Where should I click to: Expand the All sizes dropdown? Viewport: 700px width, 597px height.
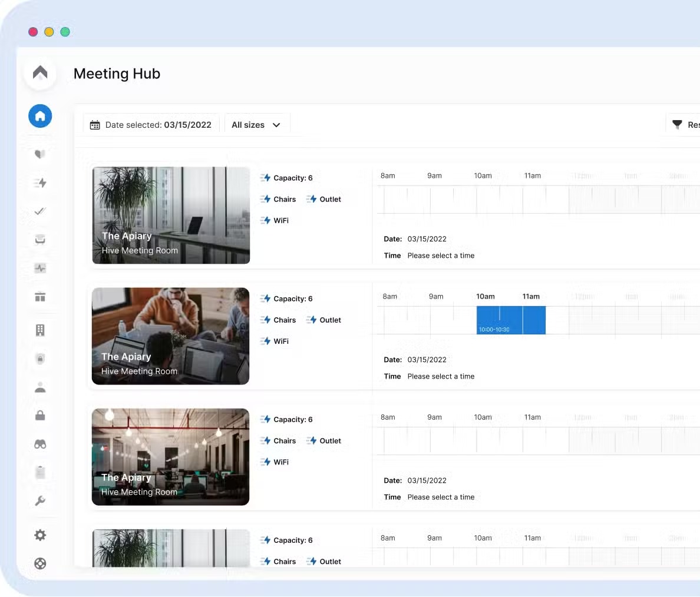tap(256, 125)
